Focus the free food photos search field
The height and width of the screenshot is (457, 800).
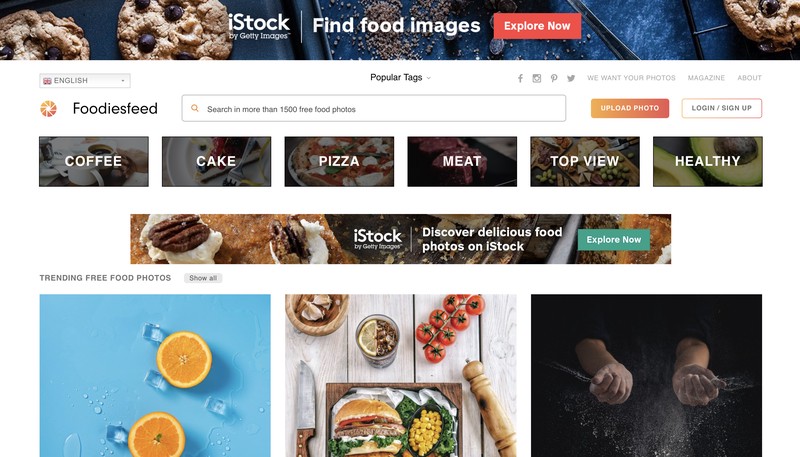click(373, 108)
